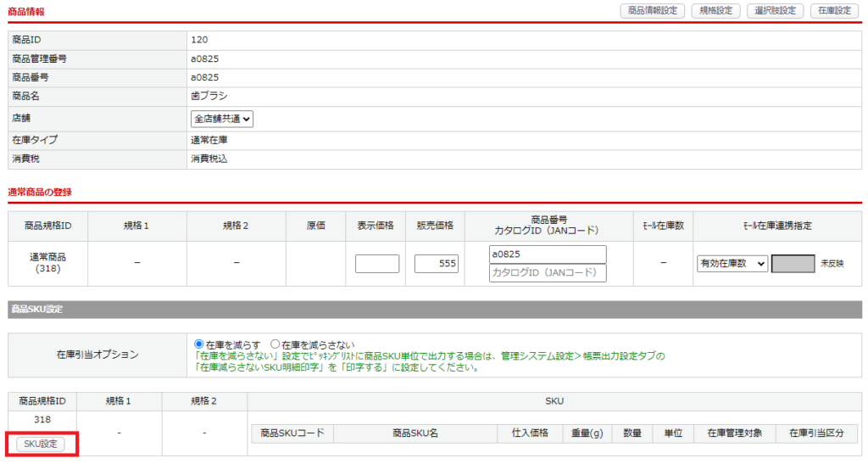Screen dimensions: 868x464
Task: Click the 商品SKU名 column header
Action: click(x=415, y=433)
